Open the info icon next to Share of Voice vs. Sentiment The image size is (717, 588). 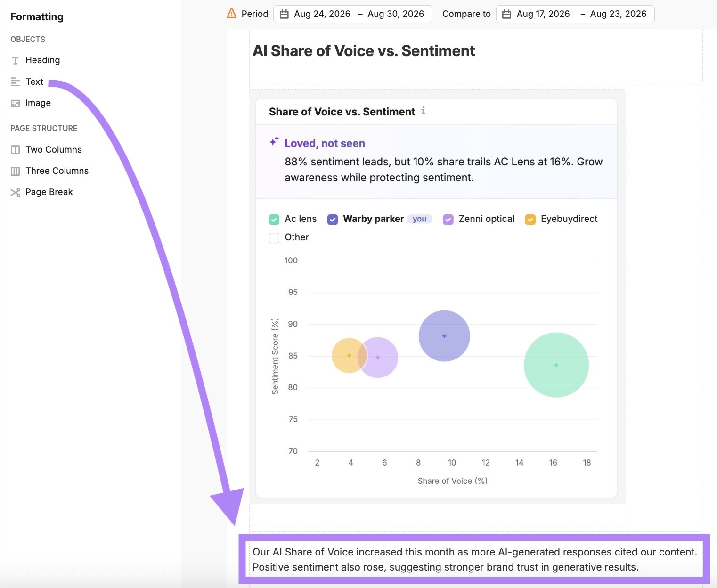click(423, 111)
